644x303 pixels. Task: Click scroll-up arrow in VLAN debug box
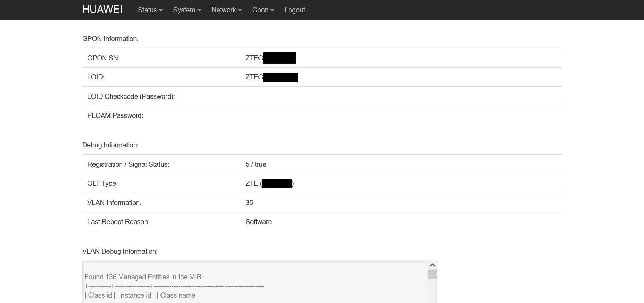(x=433, y=265)
